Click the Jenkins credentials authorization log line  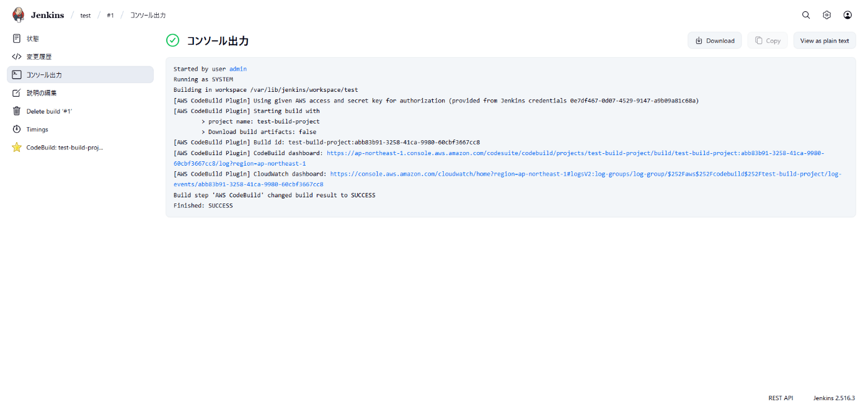click(436, 101)
